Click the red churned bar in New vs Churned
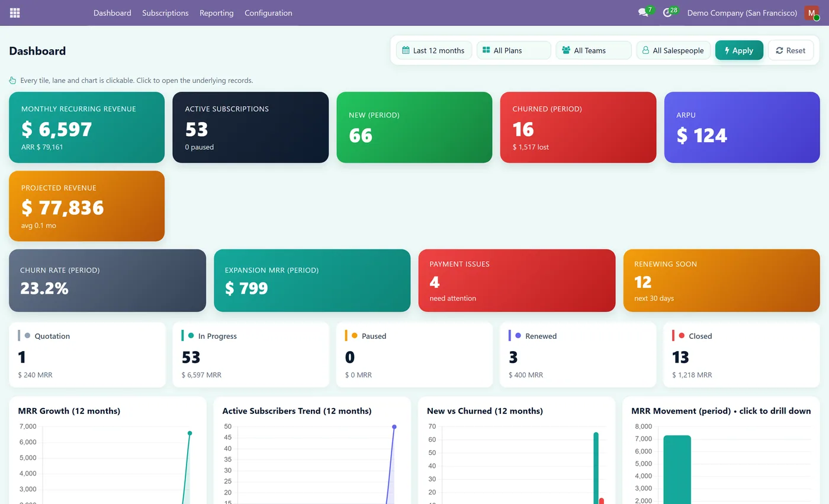The image size is (829, 504). 602,501
